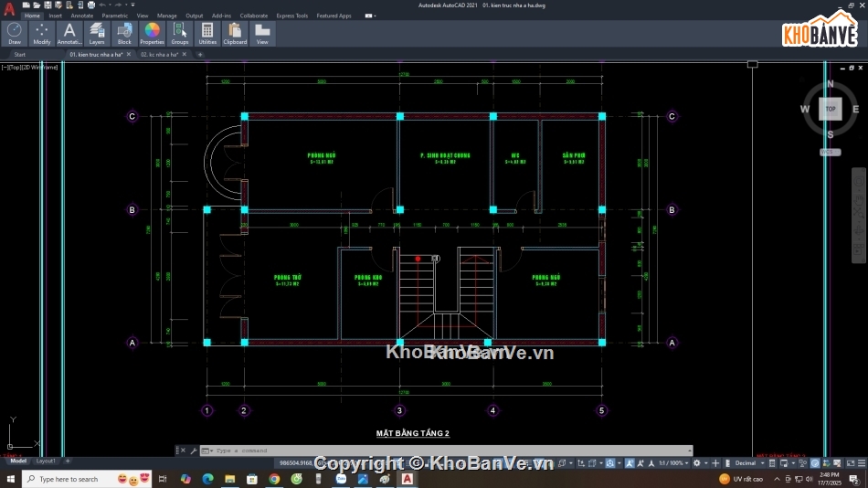Click the Full Navigation Wheel icon
Screen dimensions: 868x488
pyautogui.click(x=859, y=182)
